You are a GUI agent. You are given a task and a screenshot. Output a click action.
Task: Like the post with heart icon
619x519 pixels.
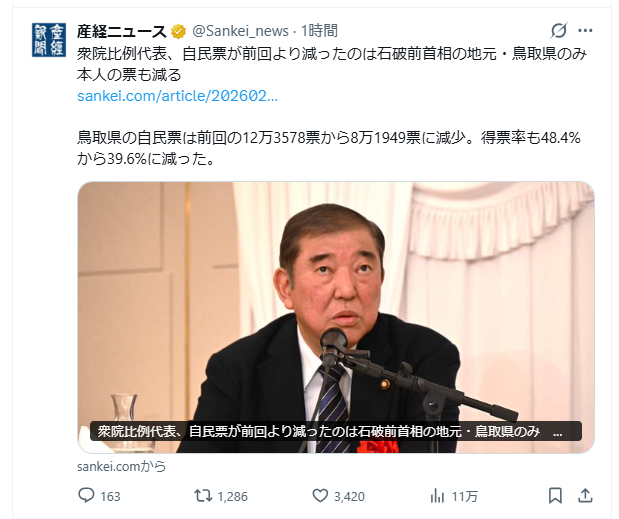pos(320,496)
